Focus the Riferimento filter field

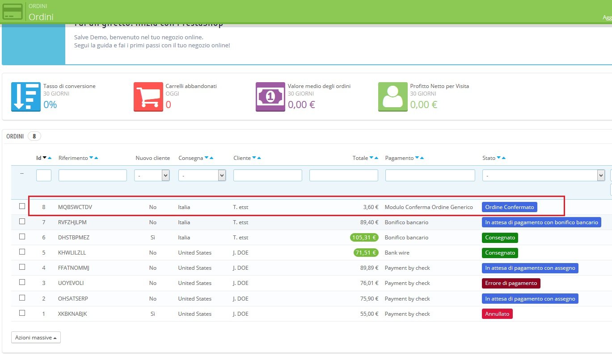coord(93,176)
